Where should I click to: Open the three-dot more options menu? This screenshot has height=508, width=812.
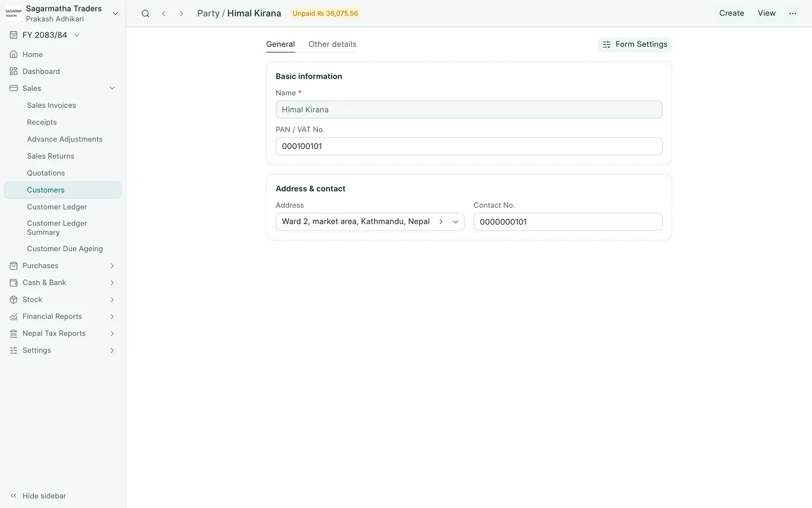(793, 14)
